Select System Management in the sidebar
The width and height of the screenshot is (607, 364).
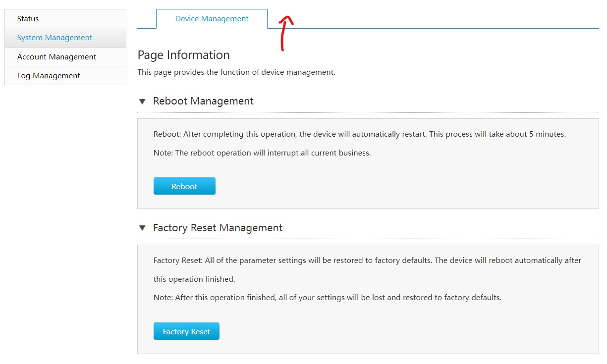pyautogui.click(x=55, y=38)
